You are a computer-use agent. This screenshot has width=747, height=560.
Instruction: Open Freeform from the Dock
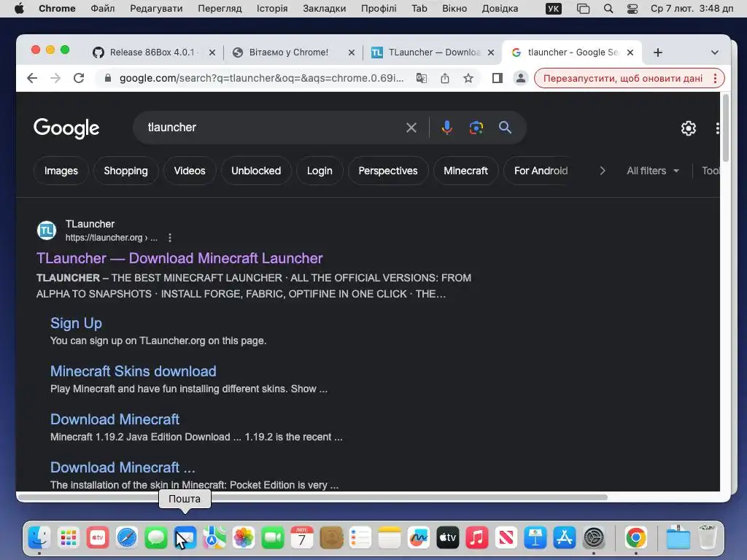tap(418, 538)
